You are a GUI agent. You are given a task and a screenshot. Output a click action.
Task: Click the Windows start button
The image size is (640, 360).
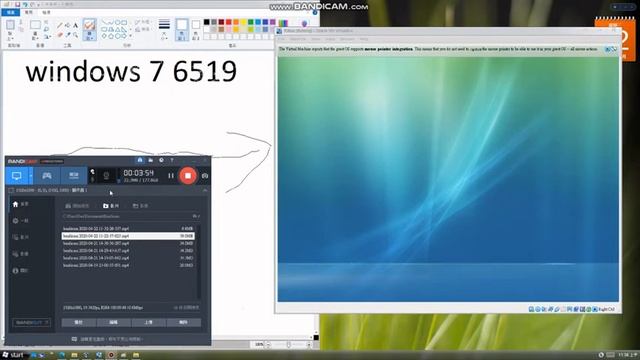[x=13, y=355]
